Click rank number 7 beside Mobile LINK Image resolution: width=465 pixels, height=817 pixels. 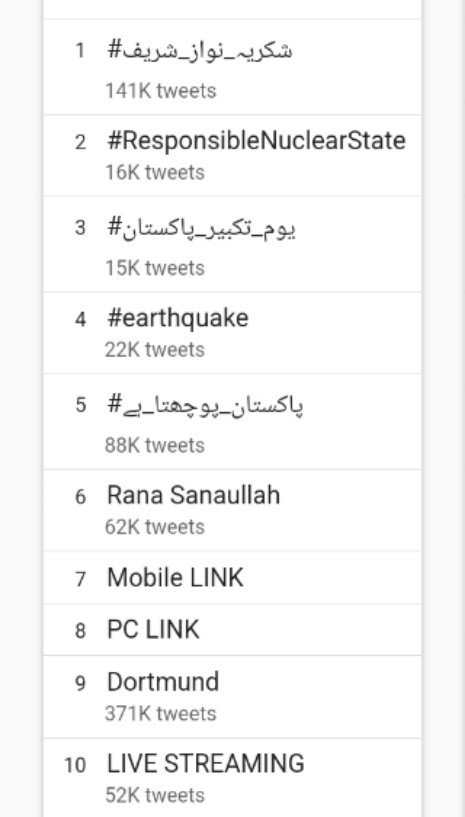(x=80, y=579)
